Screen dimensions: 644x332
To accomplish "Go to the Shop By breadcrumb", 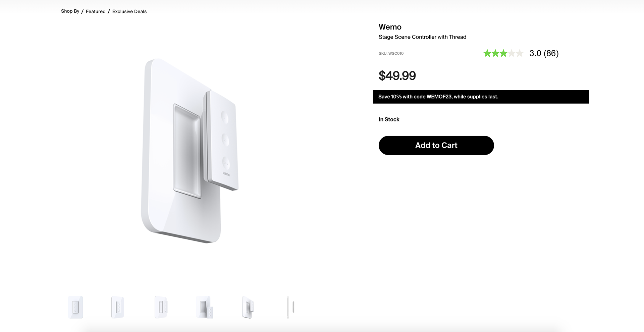I will [x=70, y=11].
